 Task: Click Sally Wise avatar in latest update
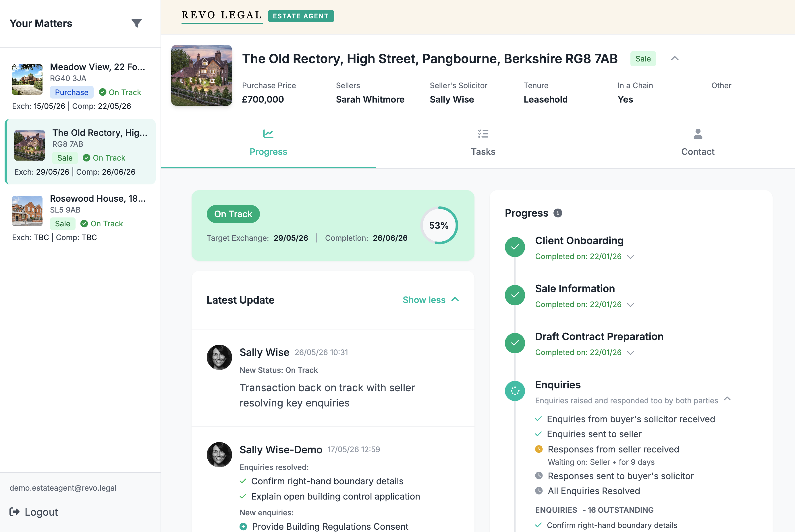(x=219, y=357)
